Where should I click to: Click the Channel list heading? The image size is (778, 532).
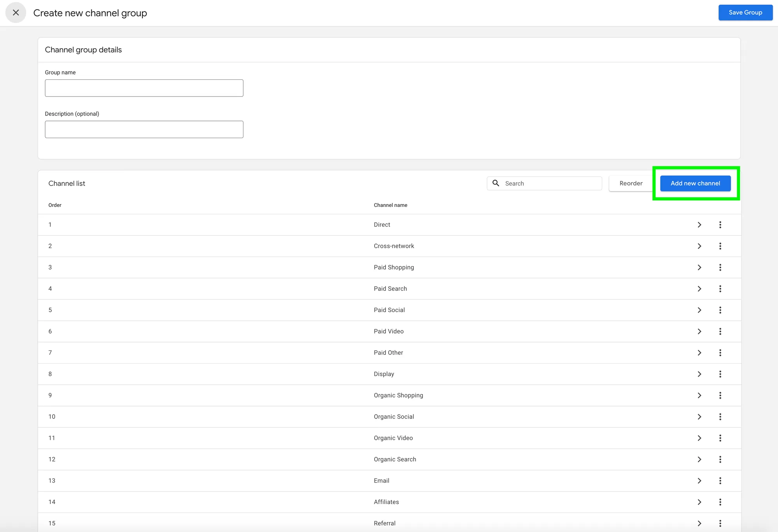67,183
